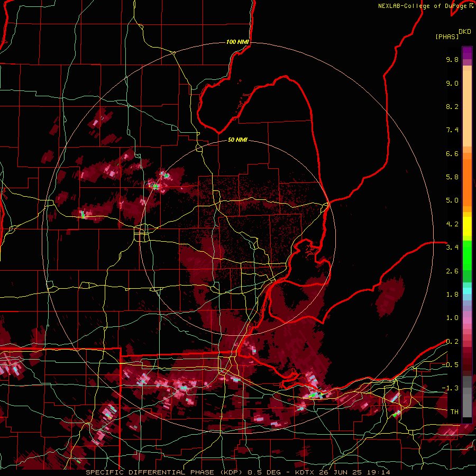Select the "5.8" scale value

pos(452,177)
